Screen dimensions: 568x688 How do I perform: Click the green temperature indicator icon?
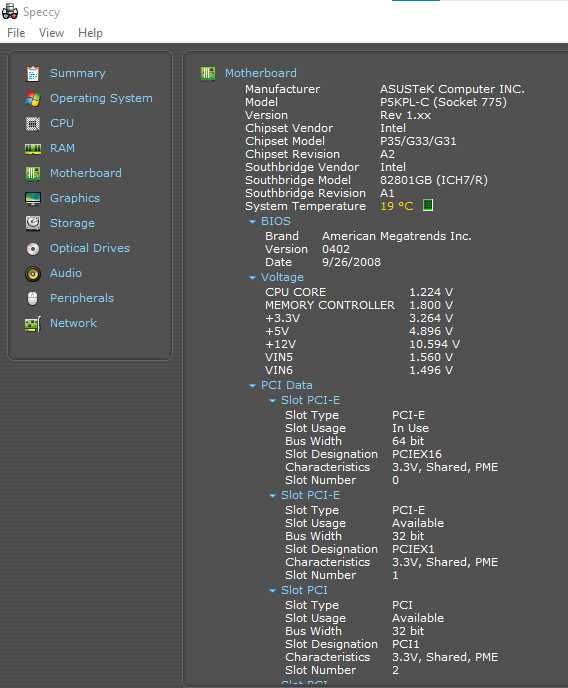[428, 205]
